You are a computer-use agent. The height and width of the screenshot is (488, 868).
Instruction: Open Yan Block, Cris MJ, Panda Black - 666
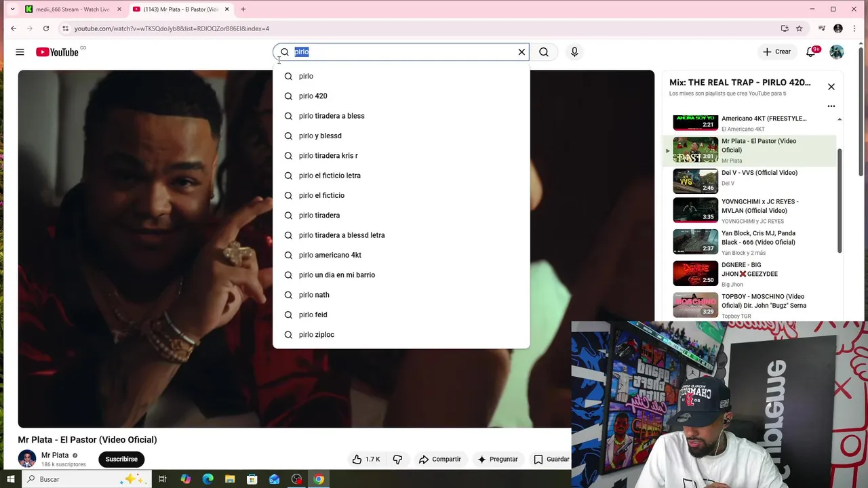point(749,242)
